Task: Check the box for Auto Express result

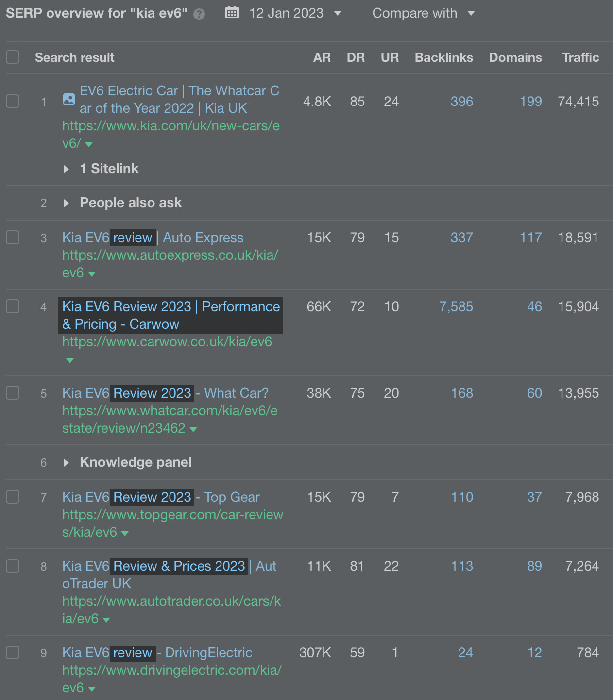Action: (13, 237)
